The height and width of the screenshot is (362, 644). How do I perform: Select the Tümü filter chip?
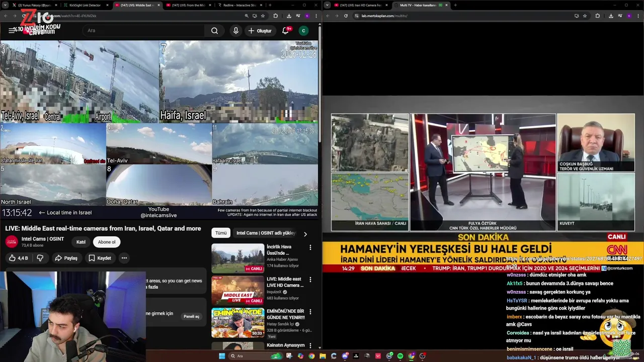tap(221, 233)
